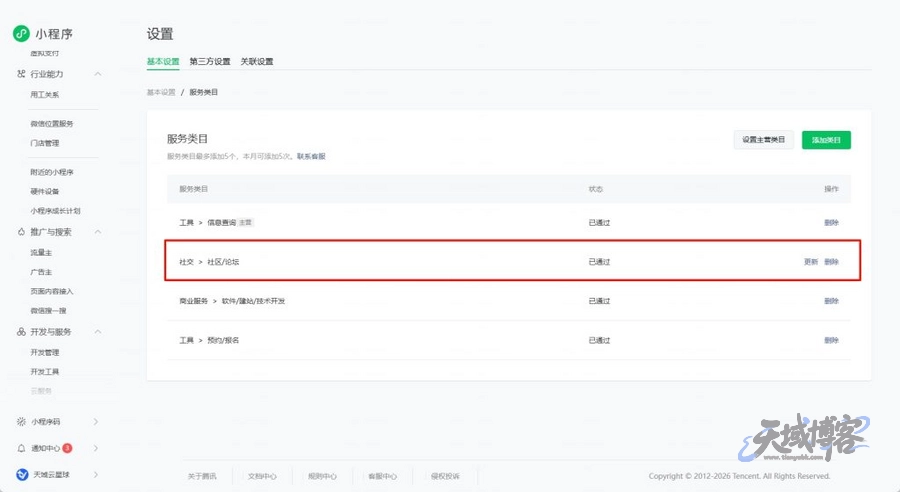Click the 规则中心 footer link
The height and width of the screenshot is (492, 900).
click(323, 476)
